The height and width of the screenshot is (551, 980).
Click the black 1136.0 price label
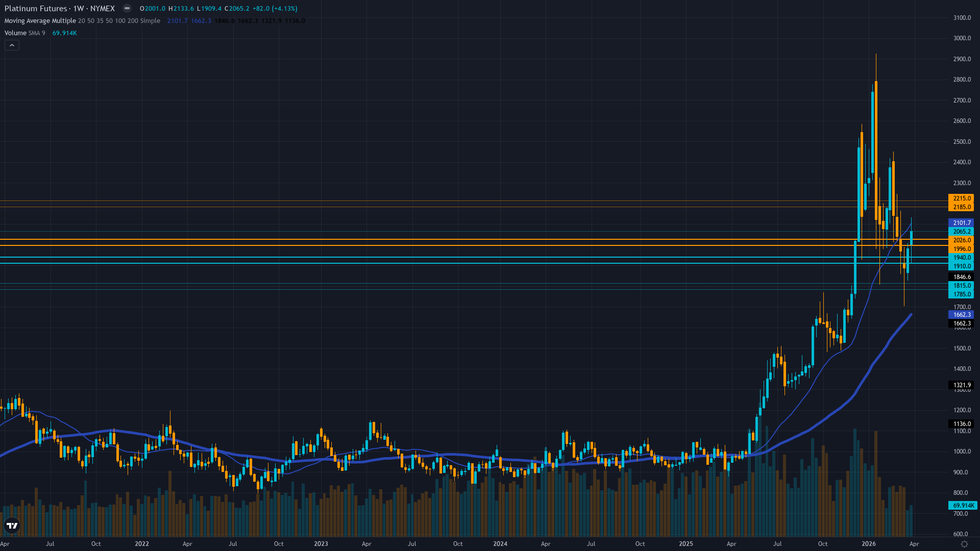click(x=961, y=424)
